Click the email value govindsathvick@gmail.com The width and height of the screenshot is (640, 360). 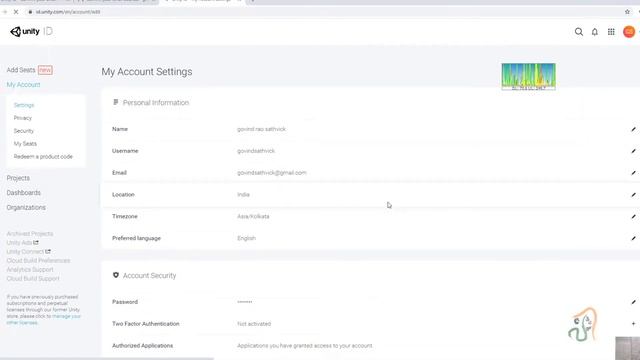click(271, 173)
